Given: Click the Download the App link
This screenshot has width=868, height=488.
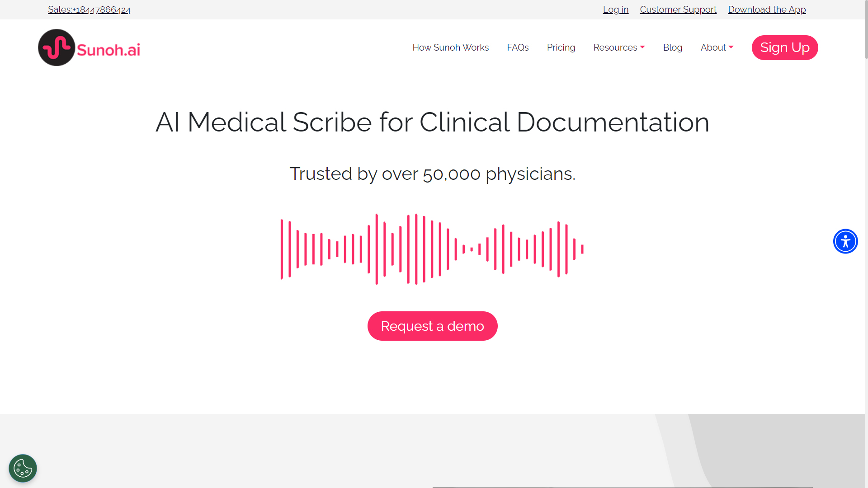Looking at the screenshot, I should pos(767,9).
